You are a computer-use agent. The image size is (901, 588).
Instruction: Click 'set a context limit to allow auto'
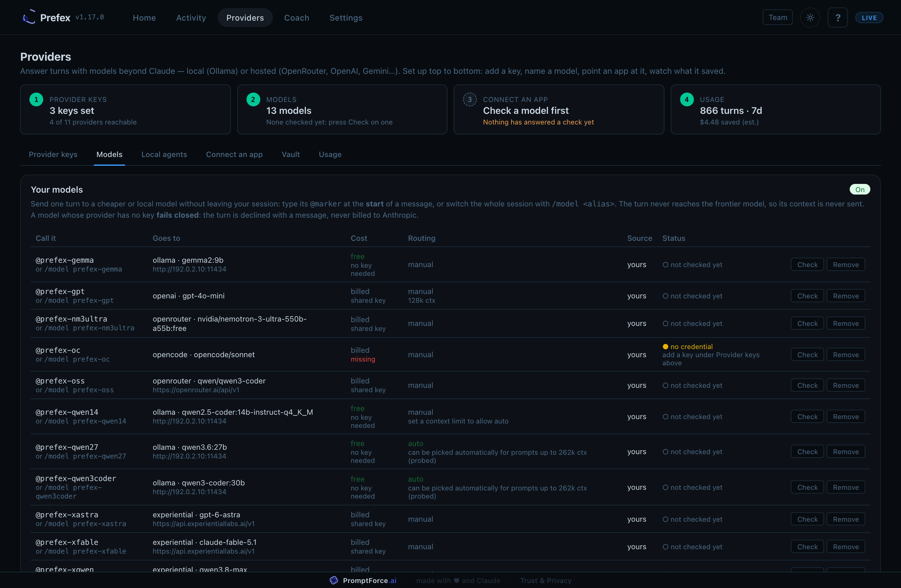pos(458,421)
